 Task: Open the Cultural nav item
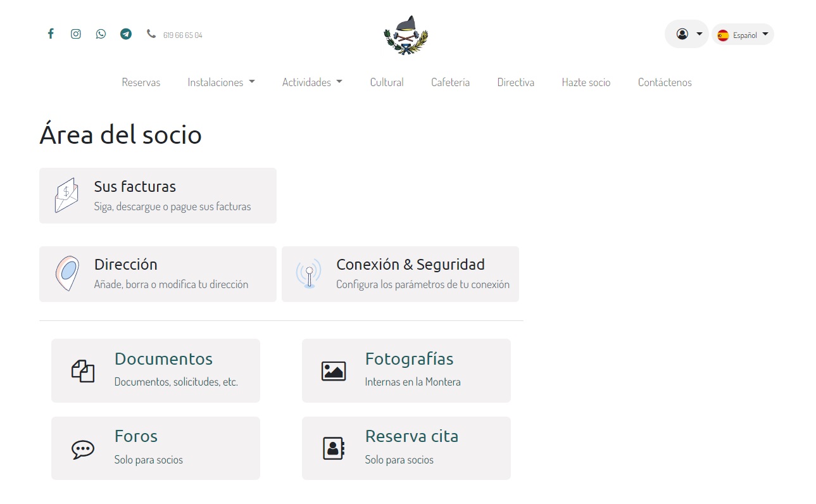pos(387,82)
